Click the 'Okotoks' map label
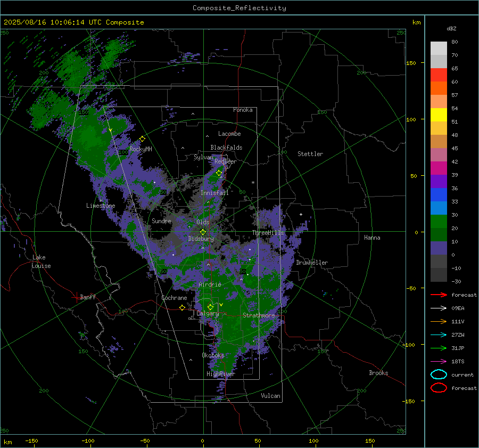 213,355
